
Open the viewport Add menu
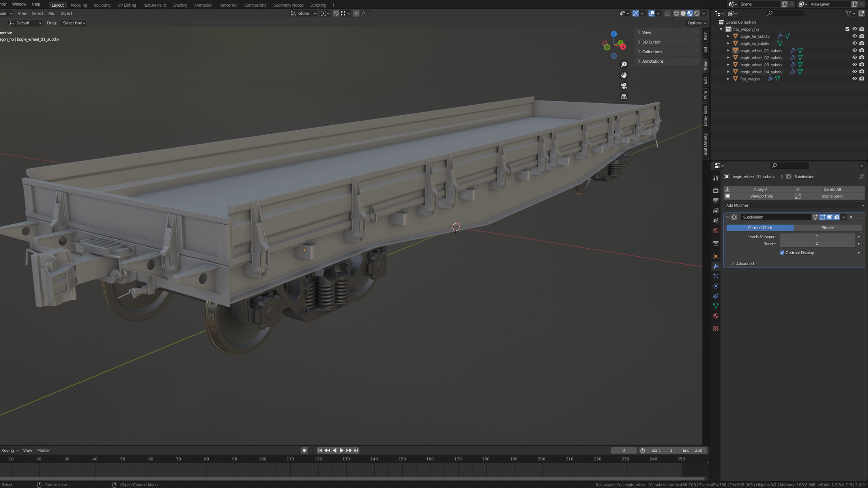click(52, 13)
